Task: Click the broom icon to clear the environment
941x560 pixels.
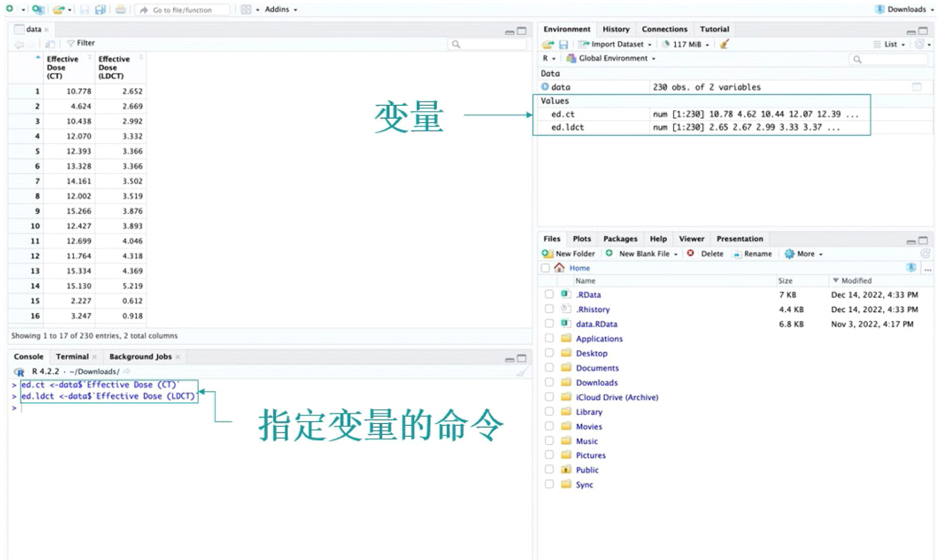Action: click(x=724, y=44)
